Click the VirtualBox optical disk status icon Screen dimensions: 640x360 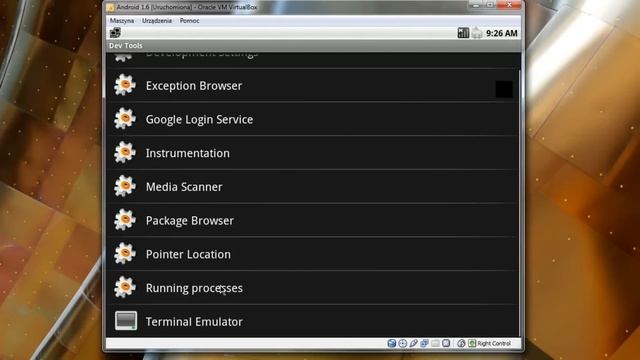point(402,343)
